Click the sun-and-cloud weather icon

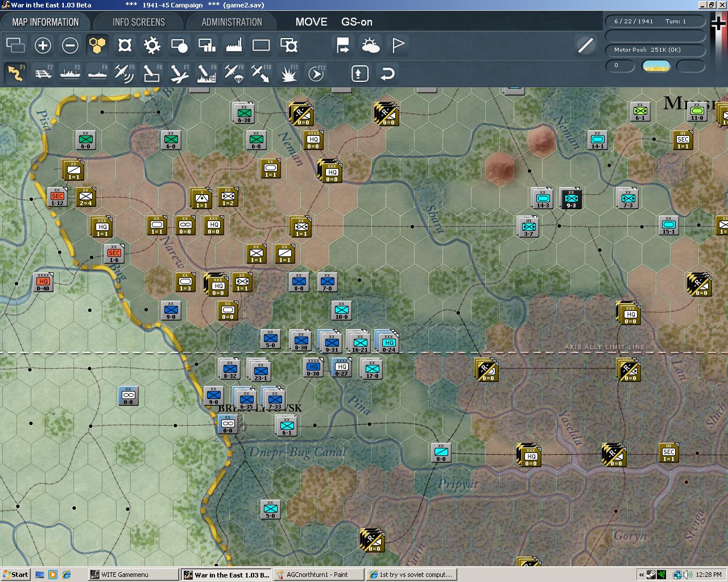(370, 45)
